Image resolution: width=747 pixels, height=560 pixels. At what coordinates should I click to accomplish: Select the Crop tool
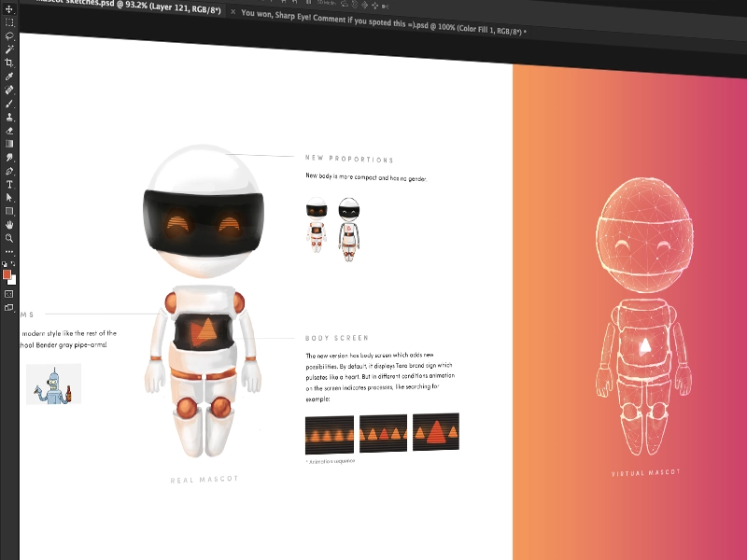coord(9,63)
